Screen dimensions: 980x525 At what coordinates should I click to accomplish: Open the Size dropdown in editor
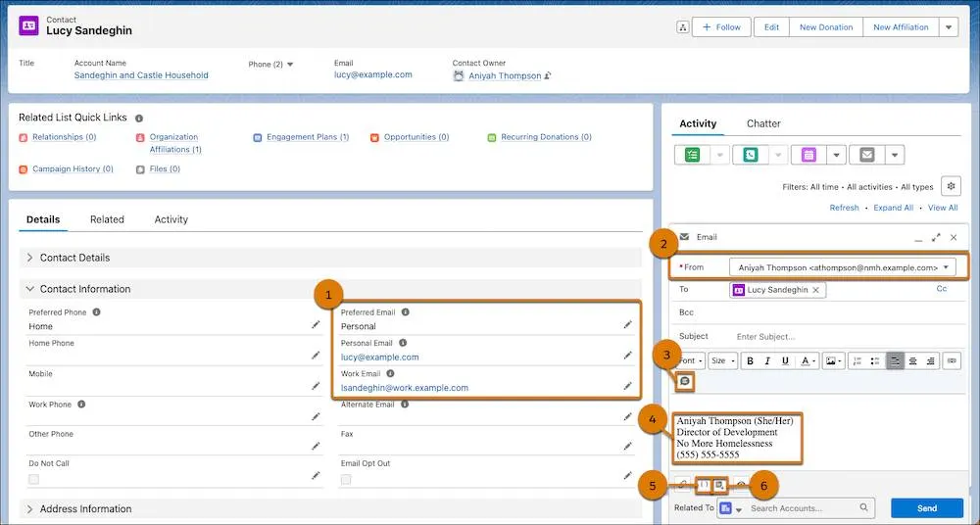click(x=723, y=360)
